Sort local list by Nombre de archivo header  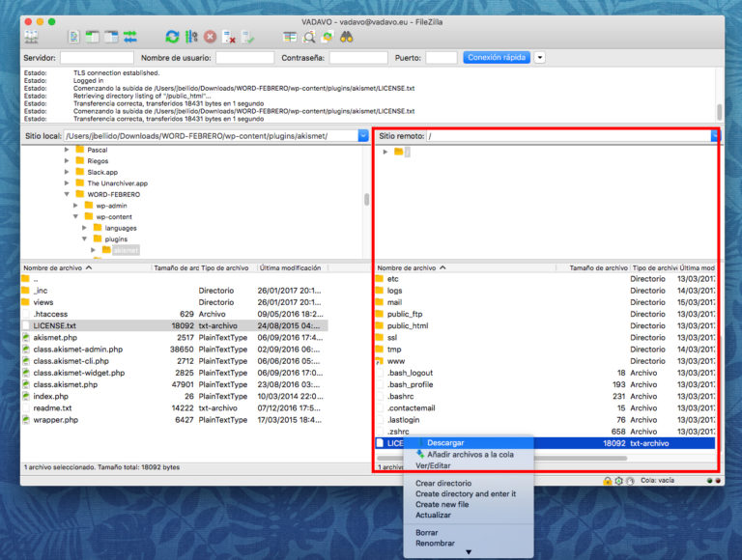tap(86, 268)
